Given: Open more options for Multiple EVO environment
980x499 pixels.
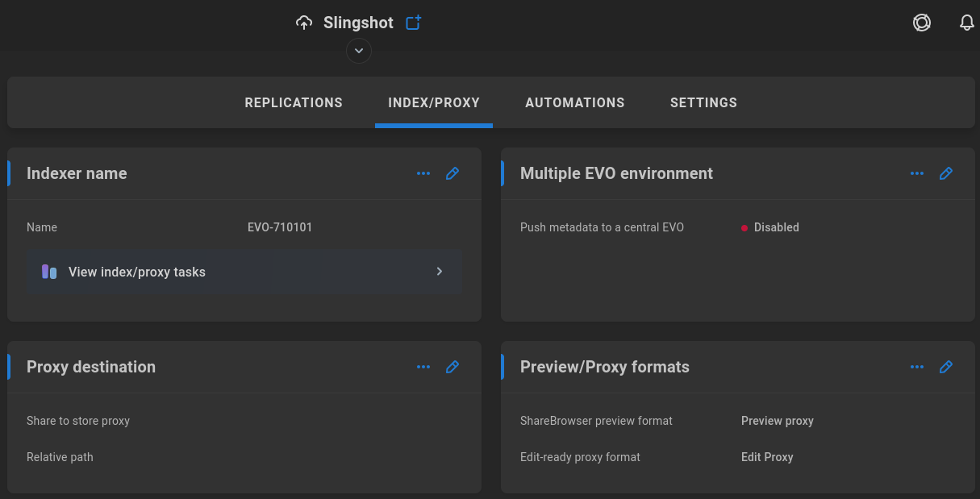Looking at the screenshot, I should (917, 173).
